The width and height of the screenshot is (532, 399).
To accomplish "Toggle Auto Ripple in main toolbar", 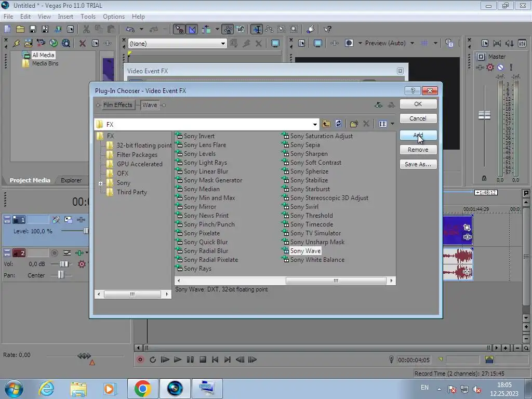I will coord(206,29).
